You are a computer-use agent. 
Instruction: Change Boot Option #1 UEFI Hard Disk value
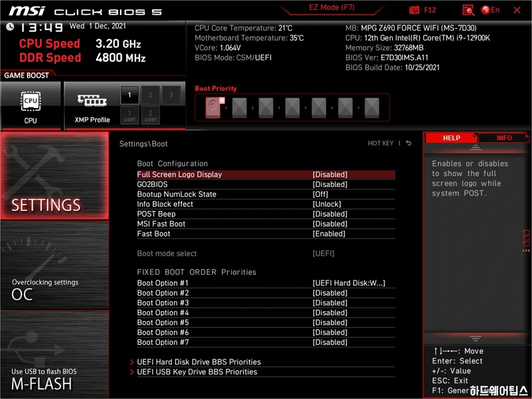tap(349, 283)
